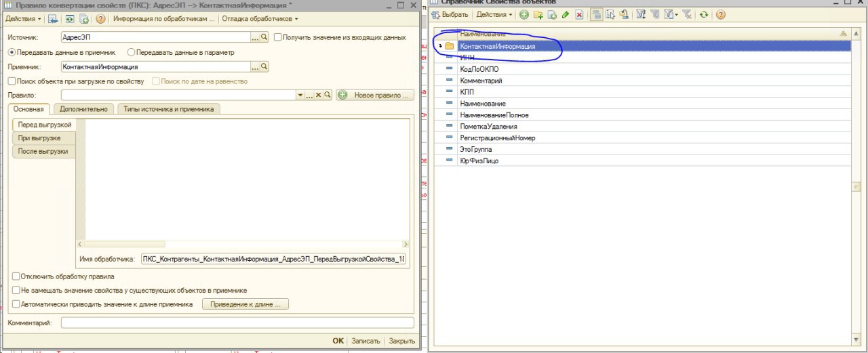Click the set filter funnel icon in catalog toolbar
Viewport: 868px width, 353px height.
pos(641,14)
